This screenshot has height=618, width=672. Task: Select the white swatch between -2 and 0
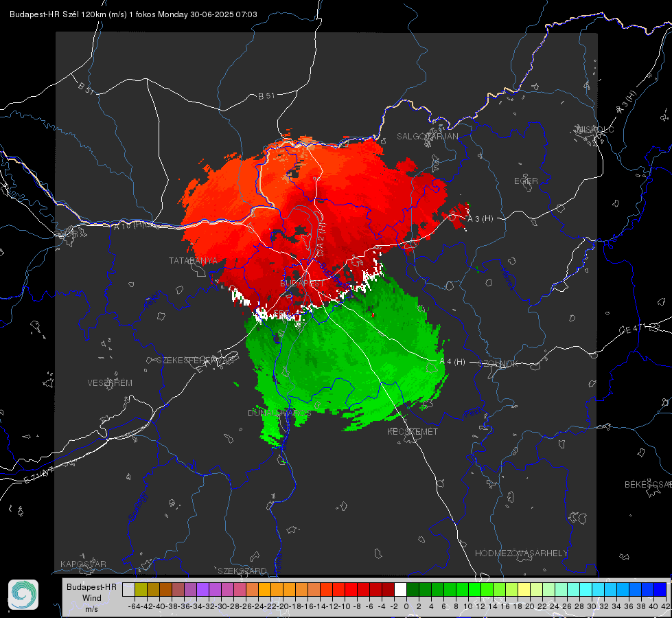tap(400, 589)
